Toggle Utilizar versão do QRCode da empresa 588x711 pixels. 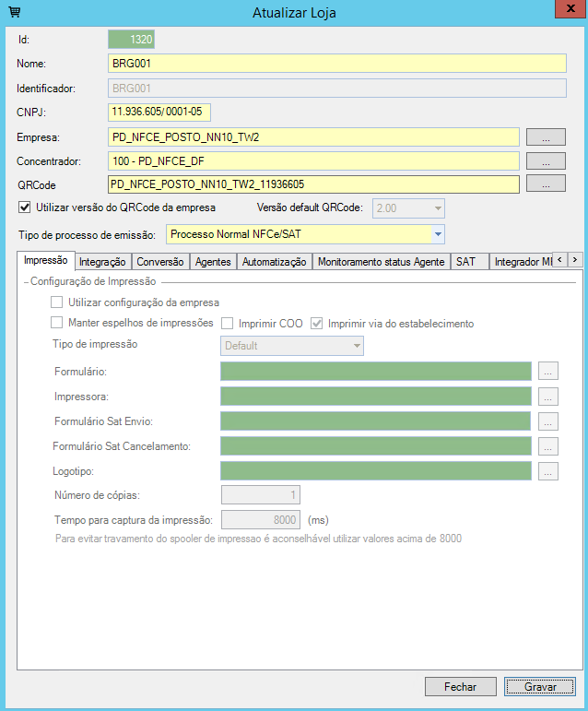coord(25,207)
